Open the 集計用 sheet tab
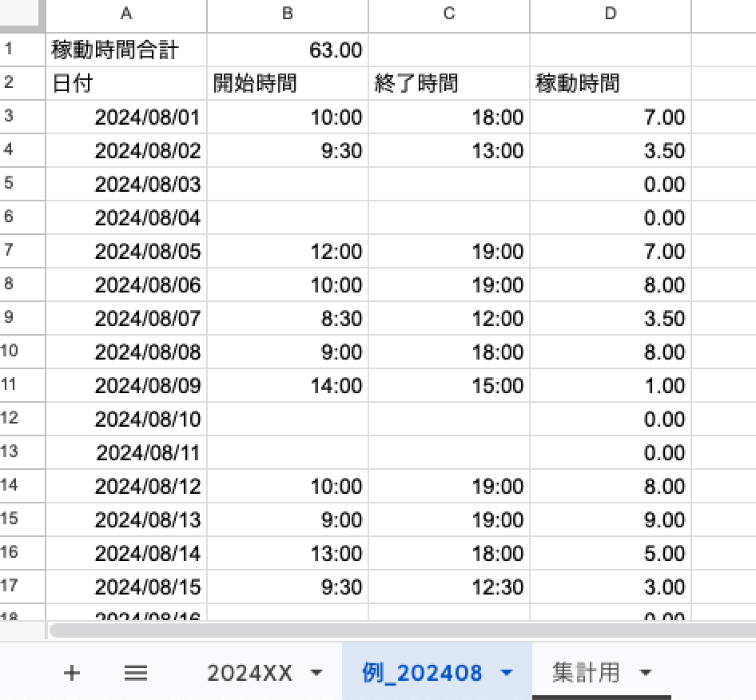756x700 pixels. (x=586, y=673)
